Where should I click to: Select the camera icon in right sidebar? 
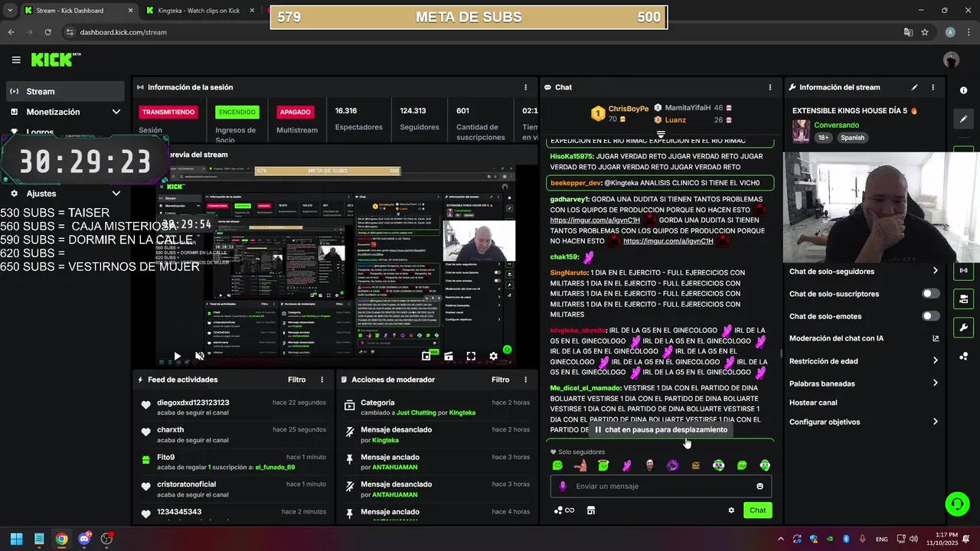pyautogui.click(x=963, y=298)
